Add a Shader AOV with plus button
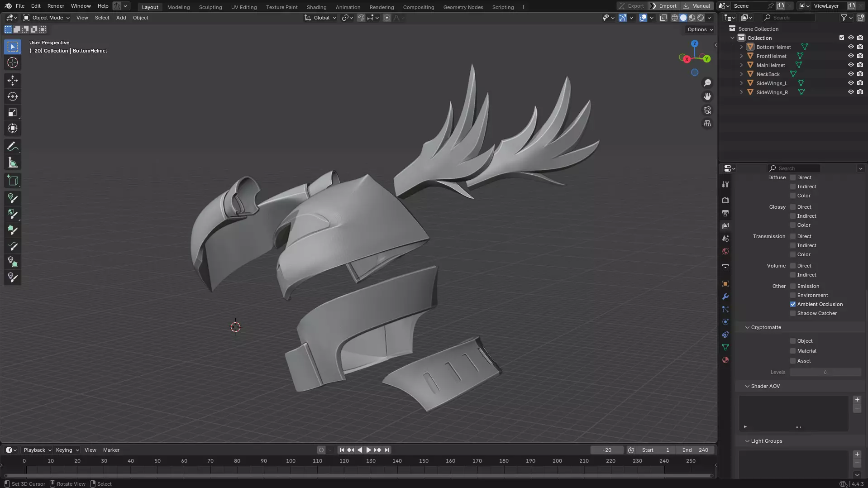Screen dimensions: 868x488 point(857,400)
